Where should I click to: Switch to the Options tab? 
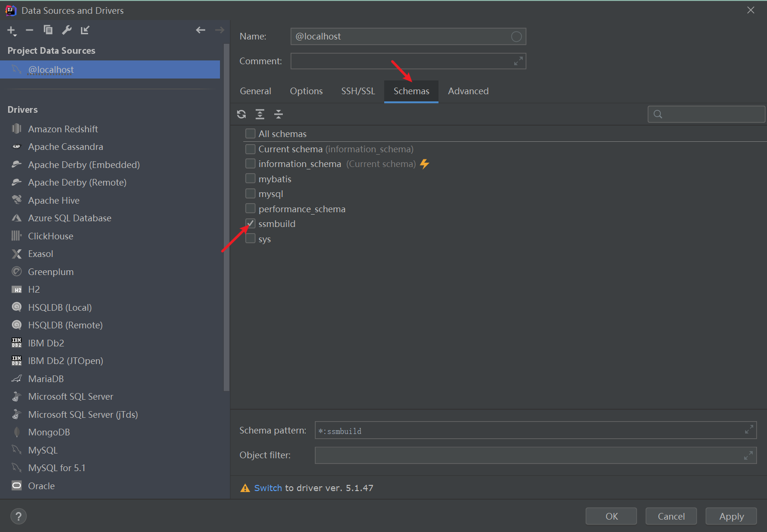[306, 91]
